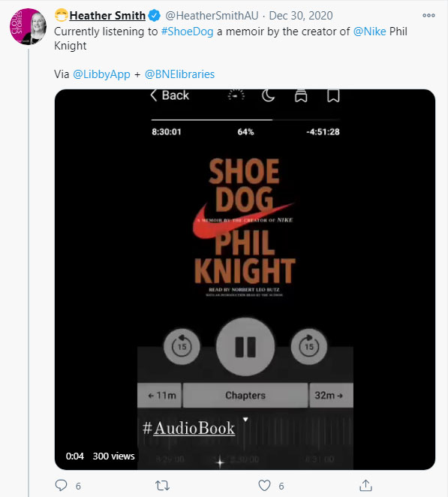
Task: Like the tweet with the heart icon
Action: coord(264,485)
